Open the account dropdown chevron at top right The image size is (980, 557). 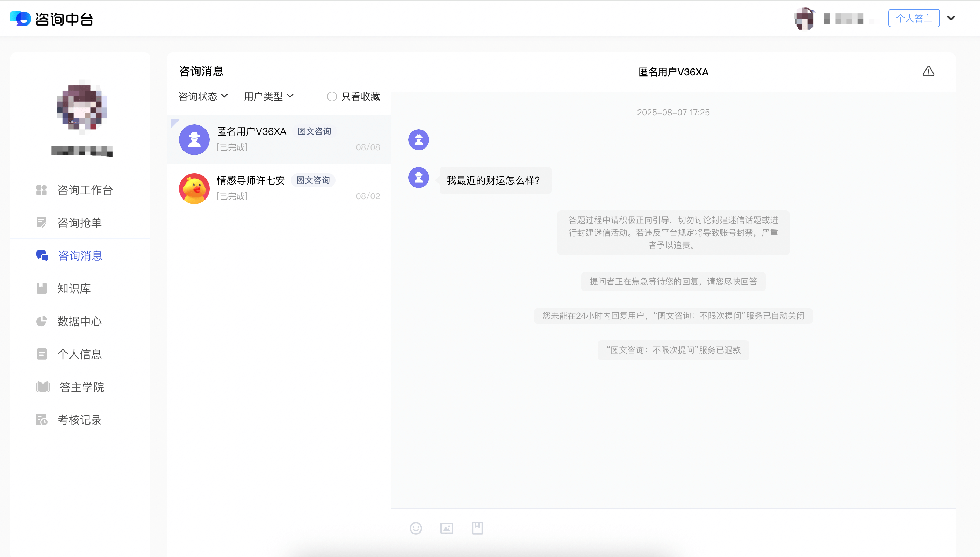pyautogui.click(x=951, y=19)
